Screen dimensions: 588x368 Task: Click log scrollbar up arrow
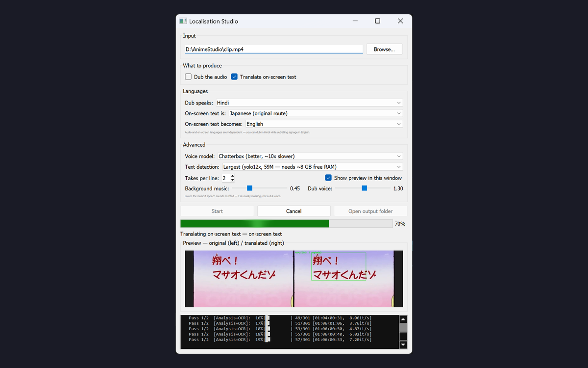coord(403,318)
